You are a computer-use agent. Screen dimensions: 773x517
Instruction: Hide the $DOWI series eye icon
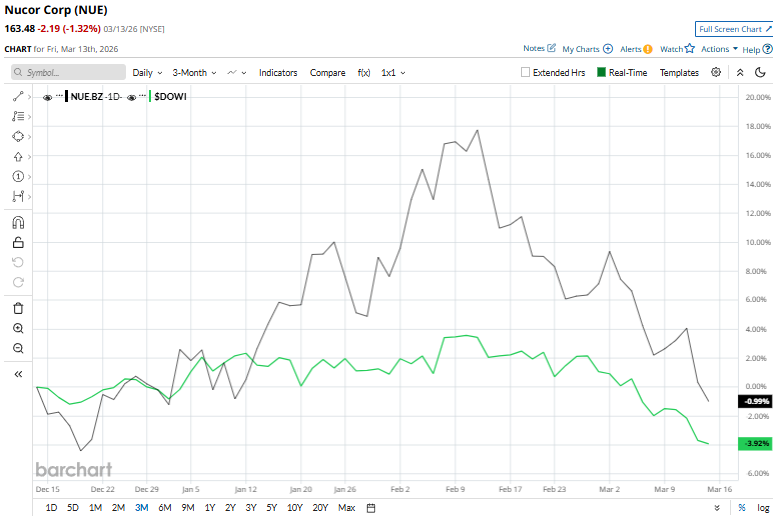click(x=132, y=98)
